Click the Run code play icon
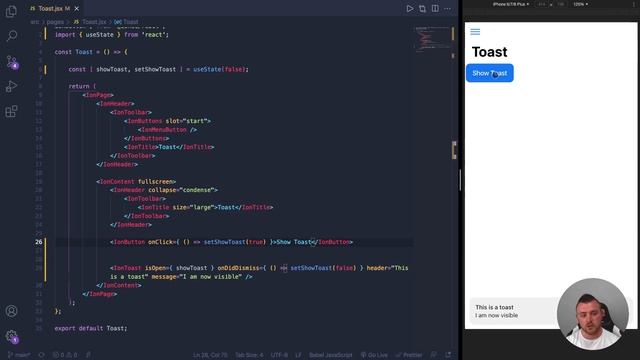 tap(410, 9)
